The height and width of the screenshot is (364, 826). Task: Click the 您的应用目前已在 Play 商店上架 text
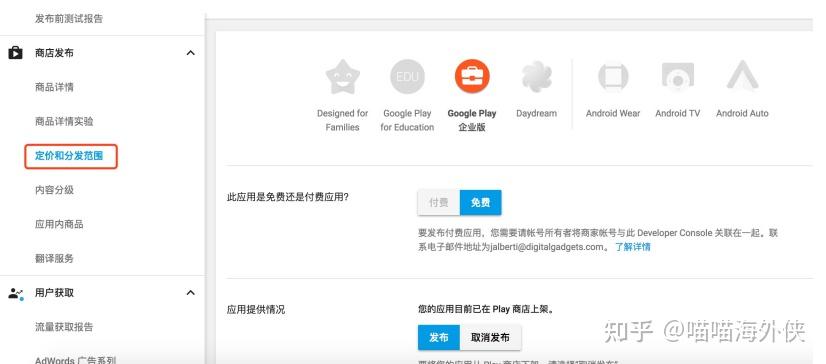click(x=486, y=310)
